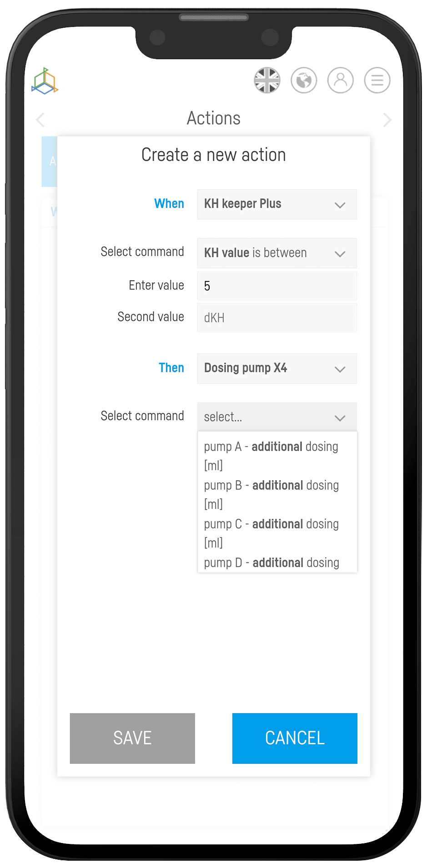Open the KH value is between dropdown
Screen dimensions: 427x868
pyautogui.click(x=276, y=253)
